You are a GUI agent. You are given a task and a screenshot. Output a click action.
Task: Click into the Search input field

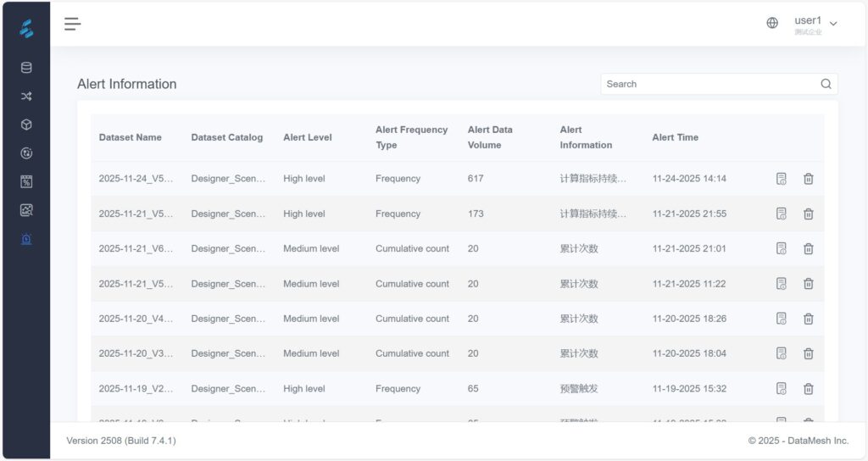tap(708, 84)
